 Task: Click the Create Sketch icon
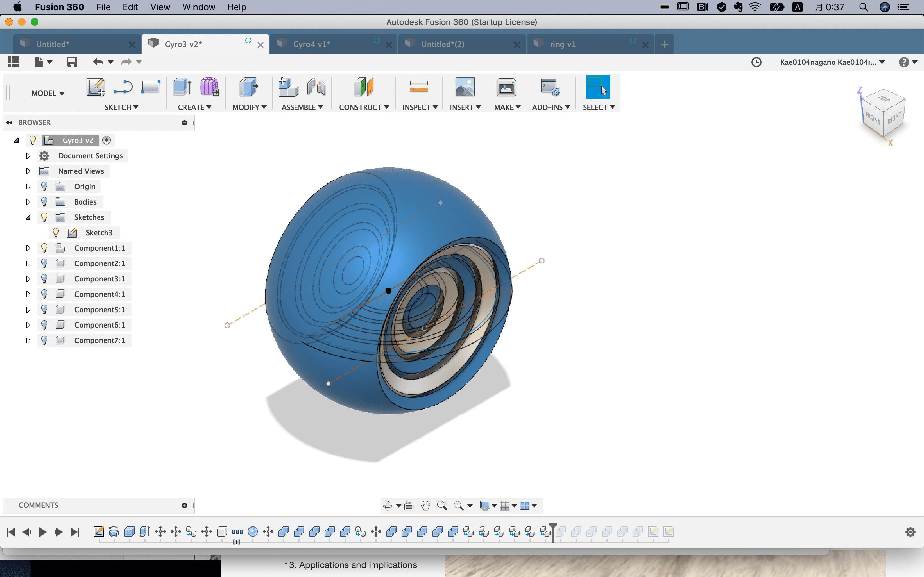tap(96, 87)
